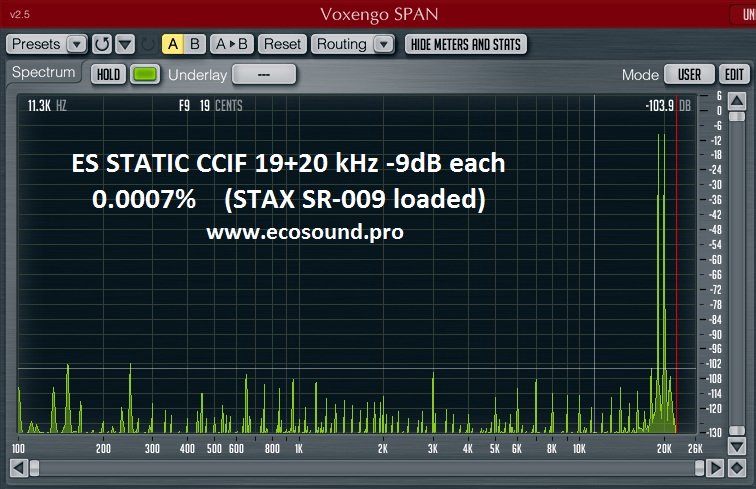Click the greyed-out redo icon
The height and width of the screenshot is (489, 756).
148,44
